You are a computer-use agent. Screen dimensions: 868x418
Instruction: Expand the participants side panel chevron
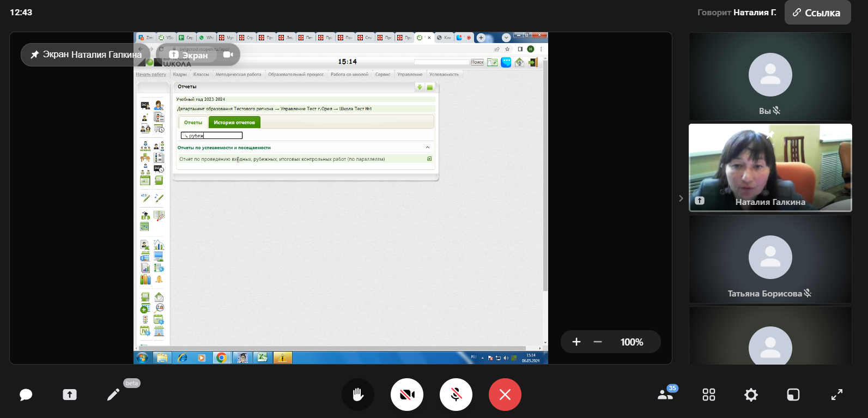[x=681, y=198]
